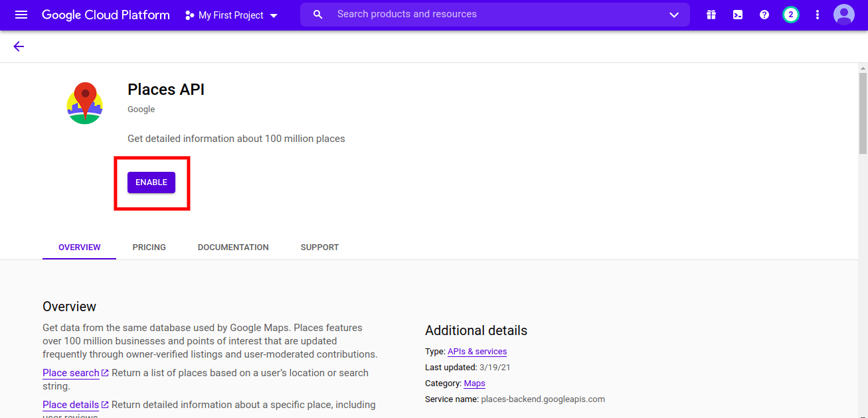Screen dimensions: 868x418
Task: Show the notifications badge with 2
Action: pyautogui.click(x=790, y=15)
